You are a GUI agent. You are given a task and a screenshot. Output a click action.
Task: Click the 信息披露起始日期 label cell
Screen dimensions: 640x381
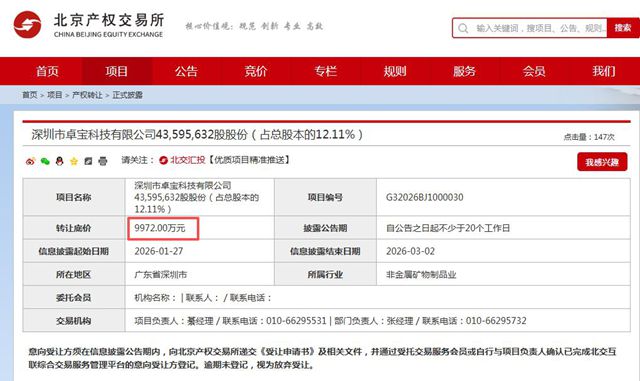point(74,251)
